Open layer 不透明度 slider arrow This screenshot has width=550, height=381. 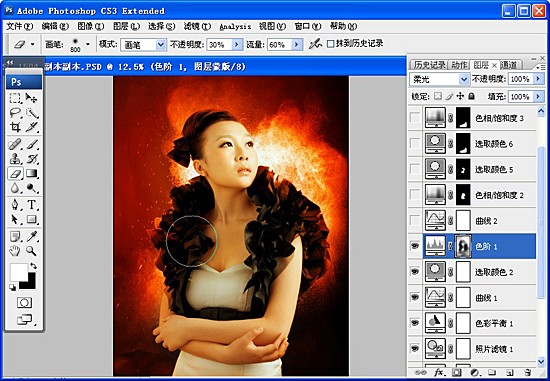click(x=538, y=79)
